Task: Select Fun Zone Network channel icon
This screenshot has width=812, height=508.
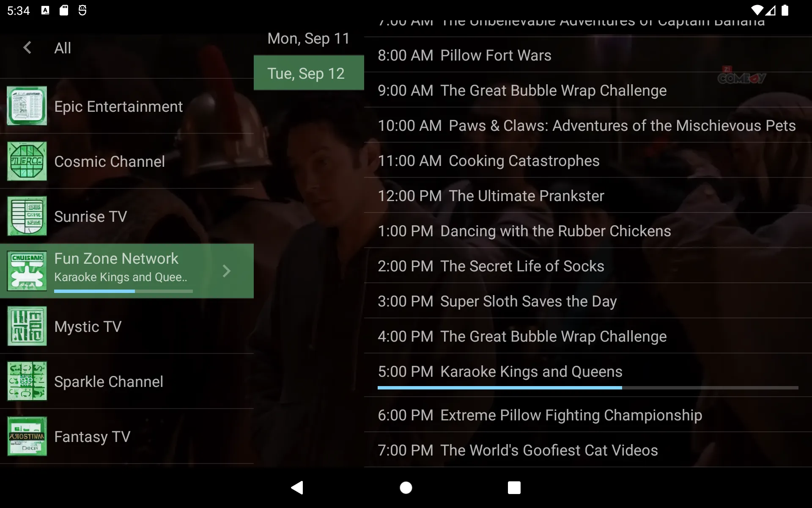Action: tap(27, 271)
